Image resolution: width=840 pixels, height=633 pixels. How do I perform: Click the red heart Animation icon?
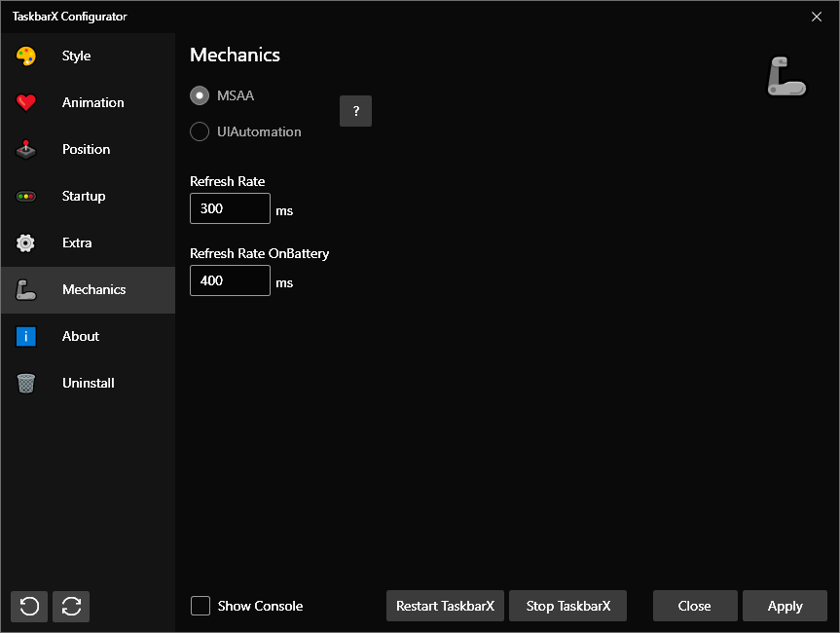click(26, 103)
